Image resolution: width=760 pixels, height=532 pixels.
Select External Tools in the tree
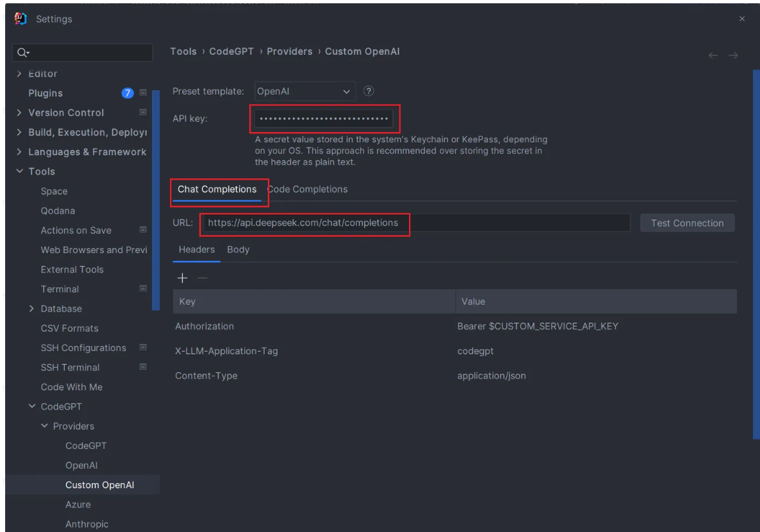(x=72, y=269)
